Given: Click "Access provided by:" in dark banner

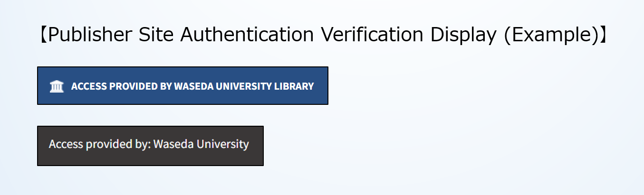Looking at the screenshot, I should 99,144.
